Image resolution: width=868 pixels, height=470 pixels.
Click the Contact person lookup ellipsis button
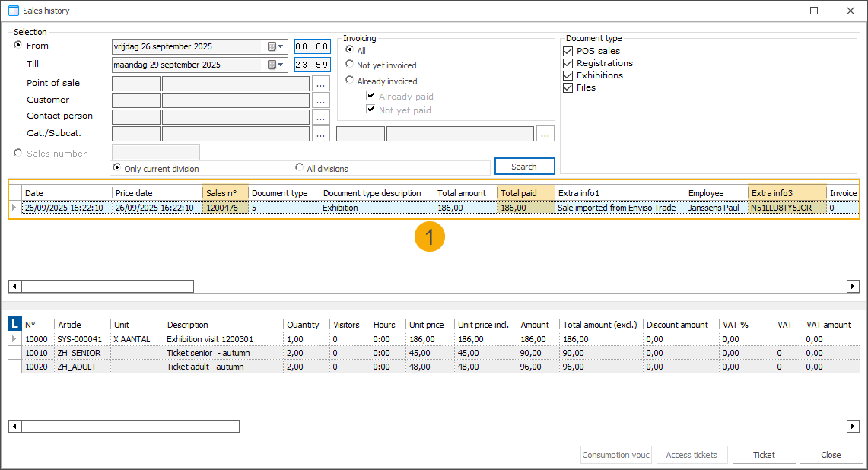pos(320,117)
